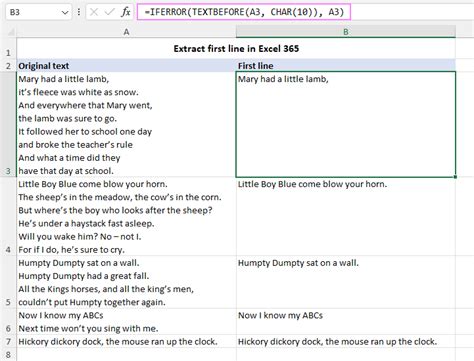Click the Insert Function fx icon
Viewport: 474px width, 361px height.
[x=126, y=12]
